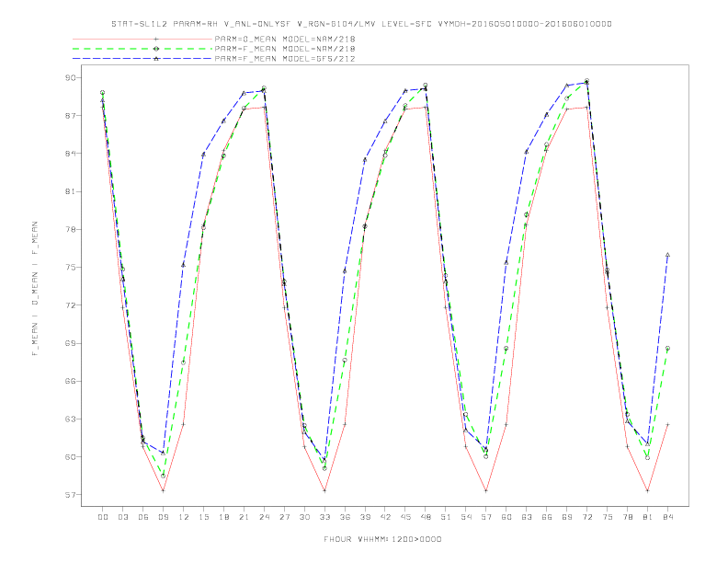Click the circle marker in green legend line
Image resolution: width=728 pixels, height=563 pixels.
(156, 49)
